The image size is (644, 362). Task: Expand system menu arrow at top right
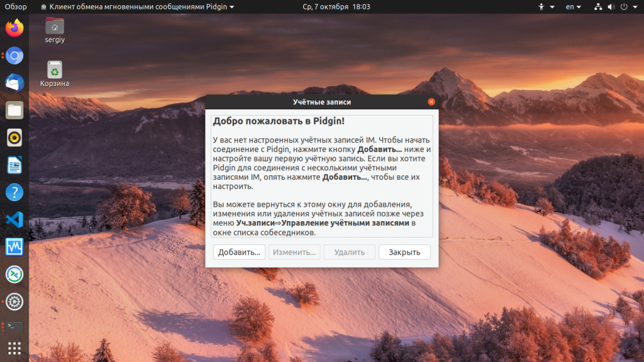point(635,7)
